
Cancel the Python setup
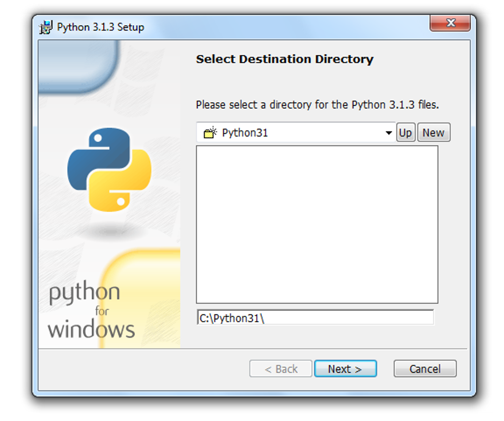tap(425, 369)
